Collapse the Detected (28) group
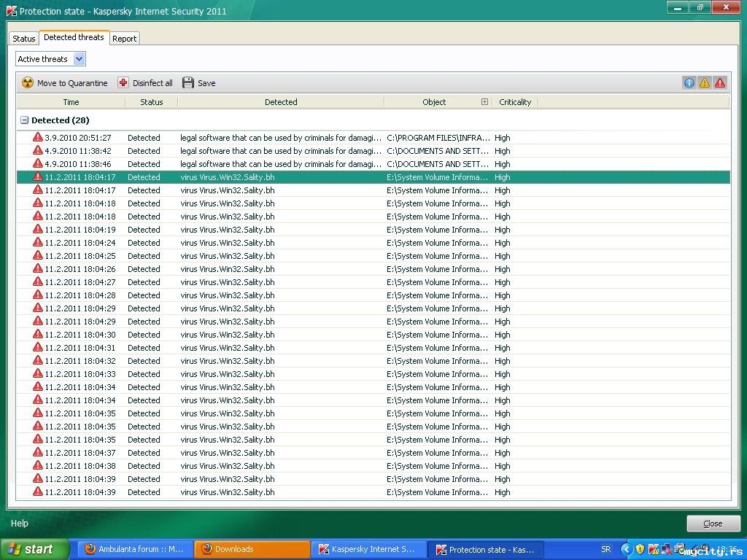The image size is (747, 560). click(24, 120)
